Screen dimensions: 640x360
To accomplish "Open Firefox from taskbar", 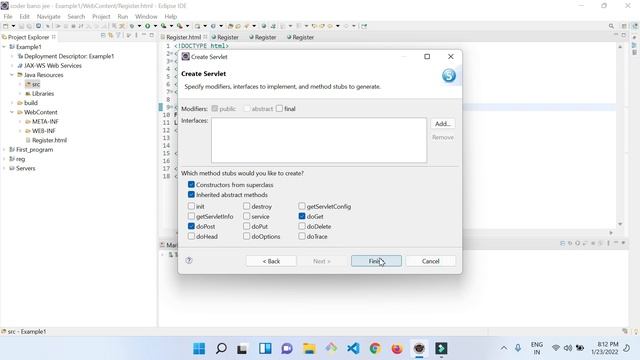I will [397, 349].
